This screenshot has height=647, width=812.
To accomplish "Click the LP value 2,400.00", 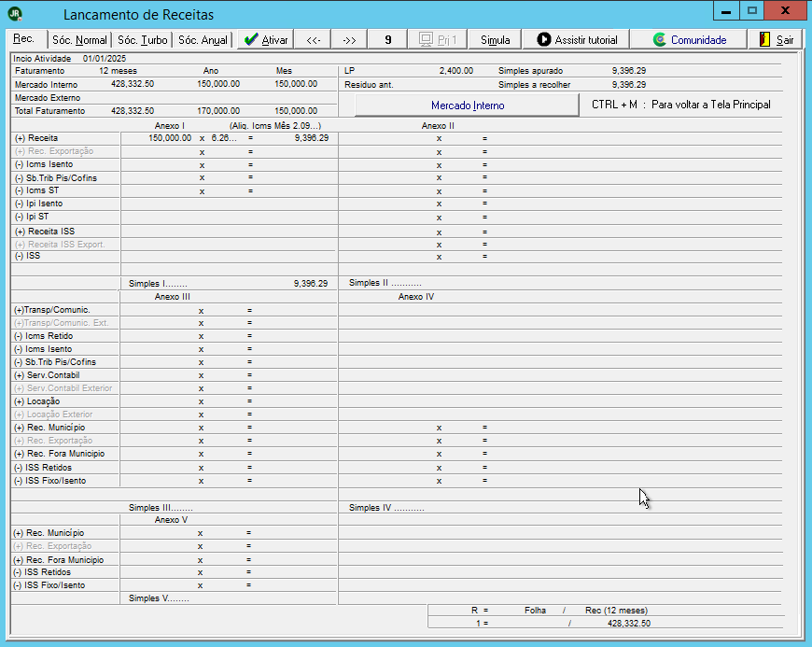I will pos(456,70).
